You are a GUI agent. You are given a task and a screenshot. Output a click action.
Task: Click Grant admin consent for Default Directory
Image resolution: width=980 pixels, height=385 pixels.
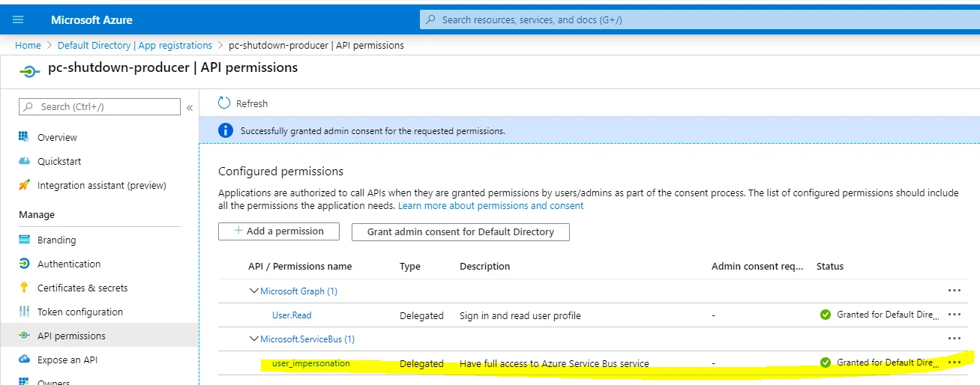click(x=460, y=232)
